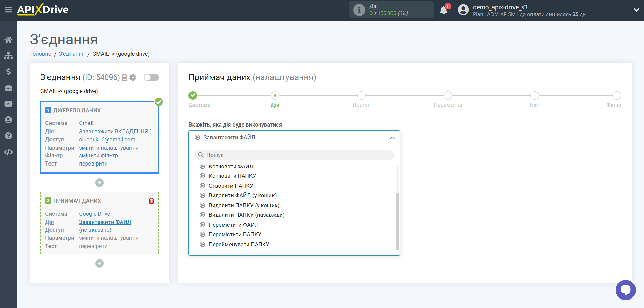Open the chat support bubble

click(x=625, y=290)
